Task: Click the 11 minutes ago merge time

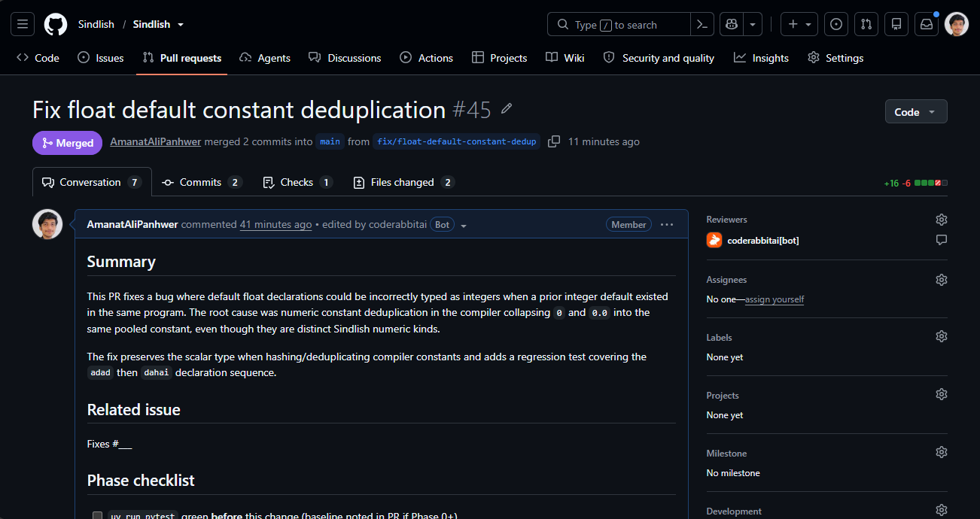Action: click(604, 141)
